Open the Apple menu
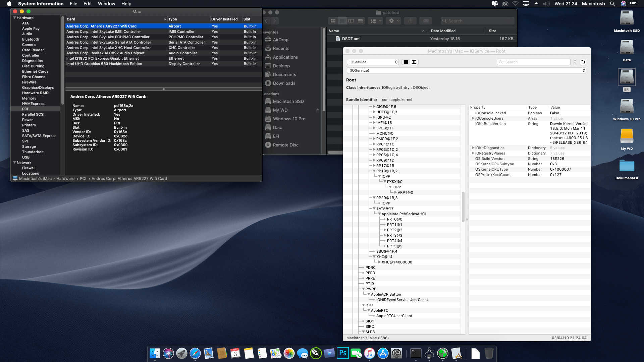This screenshot has height=362, width=644. point(9,4)
